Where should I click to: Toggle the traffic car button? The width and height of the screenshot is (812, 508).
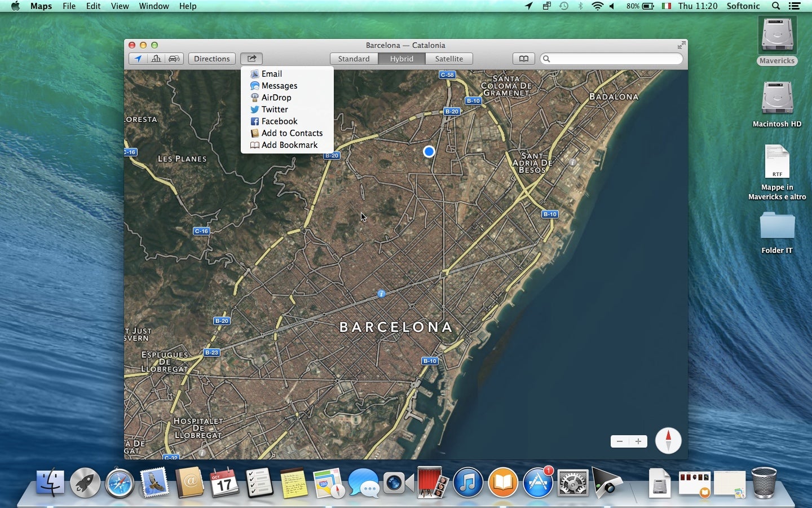click(x=174, y=59)
